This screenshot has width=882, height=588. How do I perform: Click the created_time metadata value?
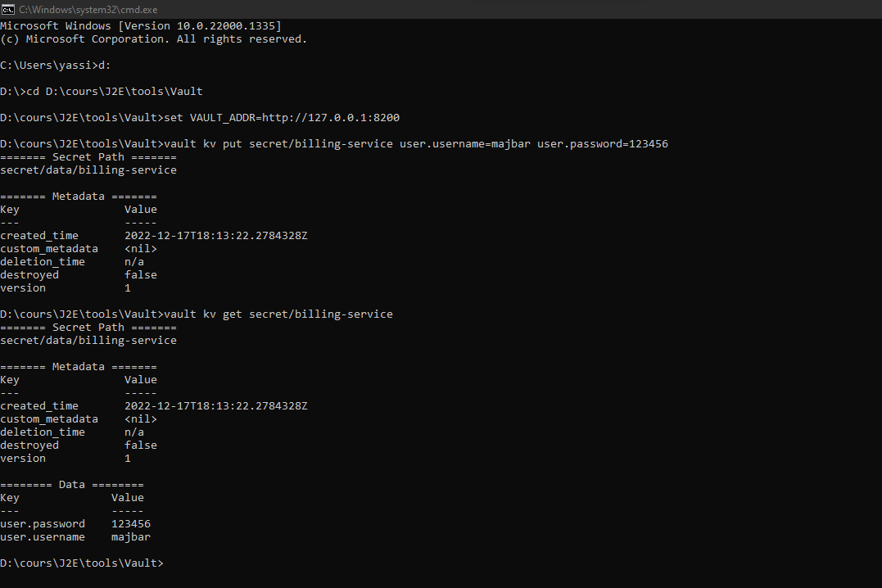[x=215, y=235]
